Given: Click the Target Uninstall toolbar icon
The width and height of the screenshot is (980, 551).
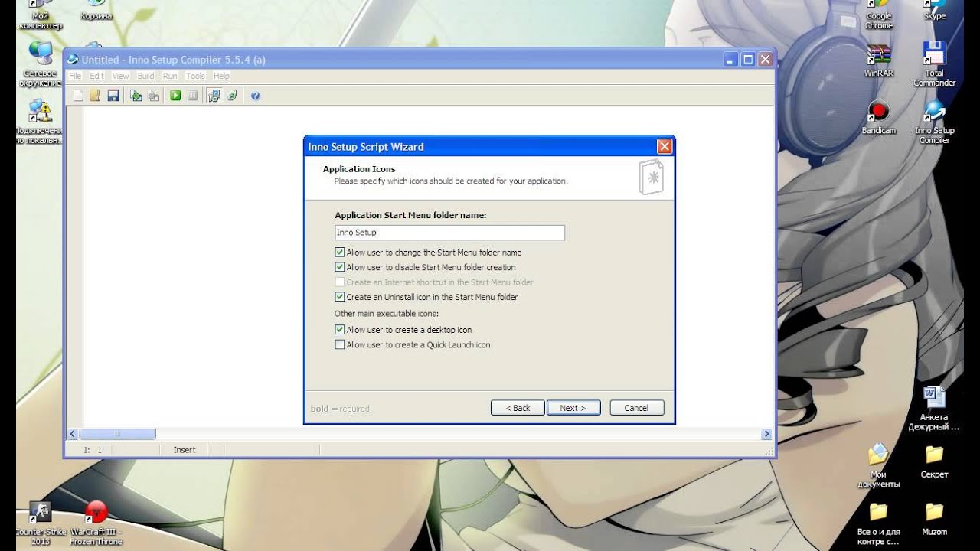Looking at the screenshot, I should pos(231,96).
